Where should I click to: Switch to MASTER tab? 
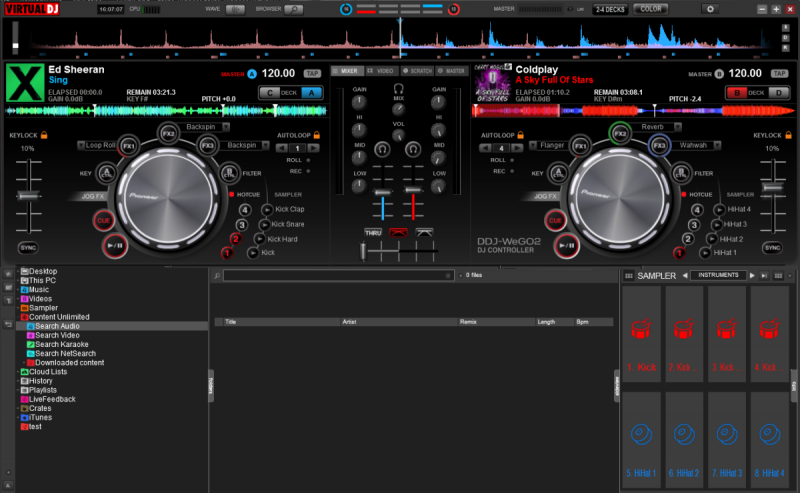click(x=451, y=71)
